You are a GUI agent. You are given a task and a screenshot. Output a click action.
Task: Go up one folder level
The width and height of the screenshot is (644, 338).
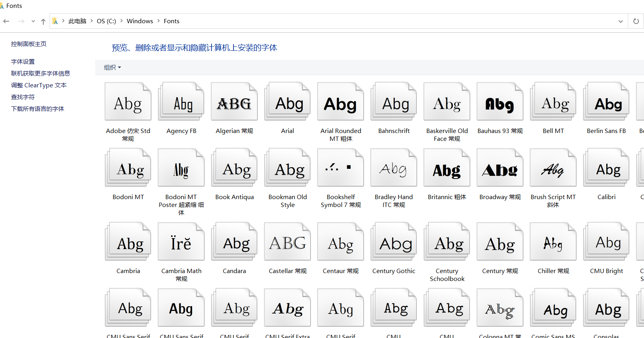[x=43, y=21]
